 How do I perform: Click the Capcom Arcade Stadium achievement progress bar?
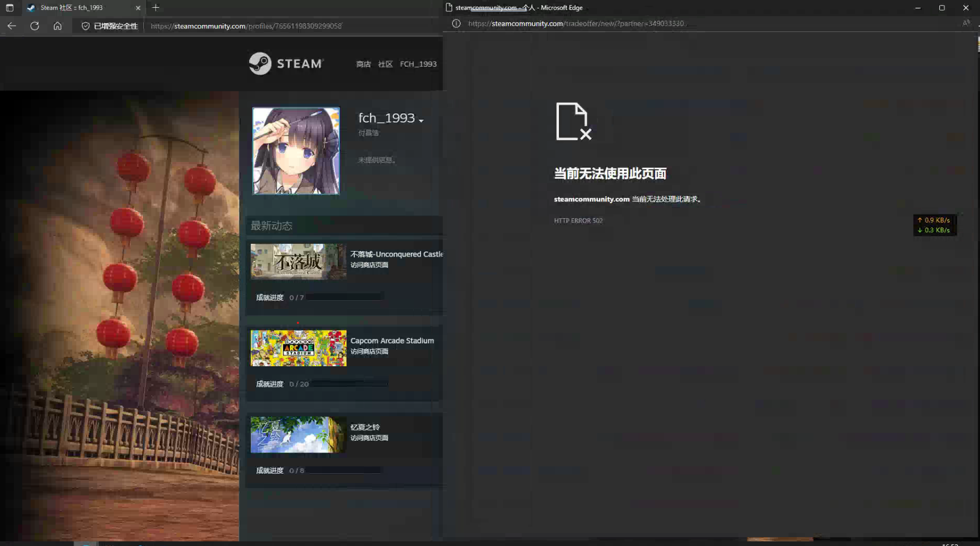tap(349, 383)
